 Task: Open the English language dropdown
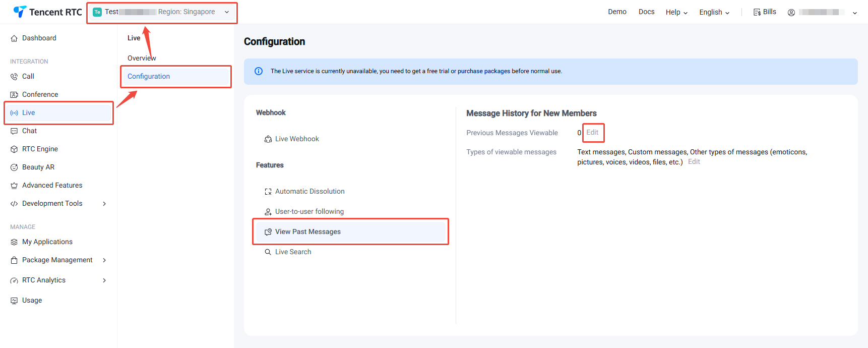tap(714, 12)
